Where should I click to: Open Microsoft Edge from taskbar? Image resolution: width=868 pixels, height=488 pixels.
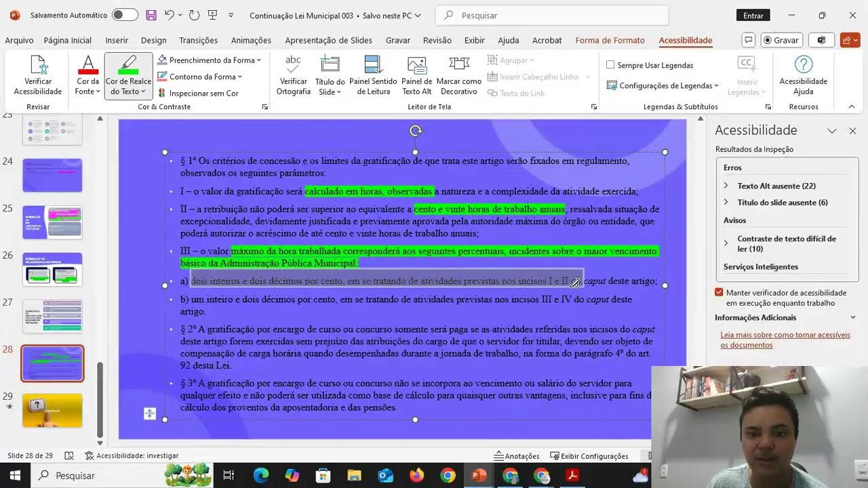tap(261, 476)
